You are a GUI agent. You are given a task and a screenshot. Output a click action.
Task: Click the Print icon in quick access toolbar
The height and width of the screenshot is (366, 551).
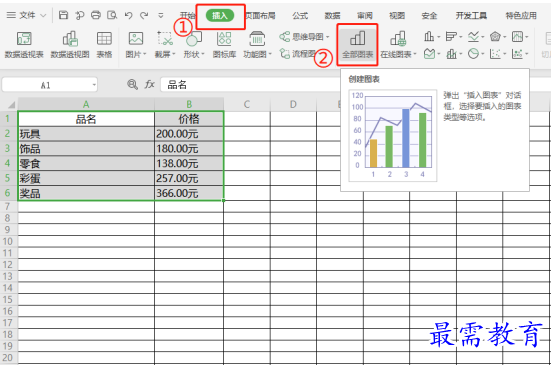click(96, 15)
